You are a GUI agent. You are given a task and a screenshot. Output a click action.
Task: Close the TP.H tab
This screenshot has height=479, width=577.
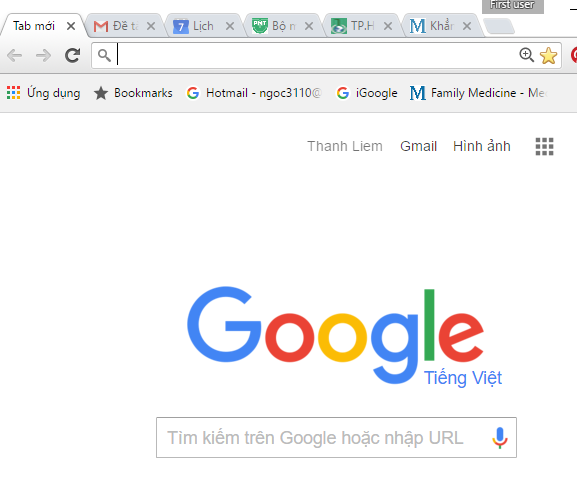click(388, 26)
